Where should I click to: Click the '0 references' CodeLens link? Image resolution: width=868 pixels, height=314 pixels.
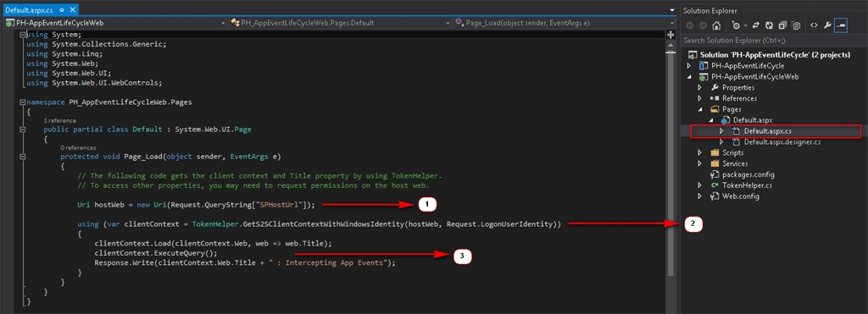point(79,147)
